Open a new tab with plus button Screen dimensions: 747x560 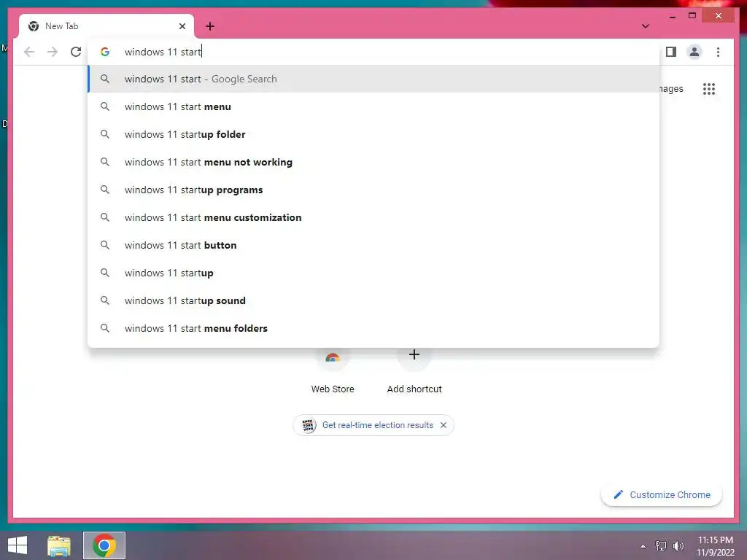click(210, 26)
